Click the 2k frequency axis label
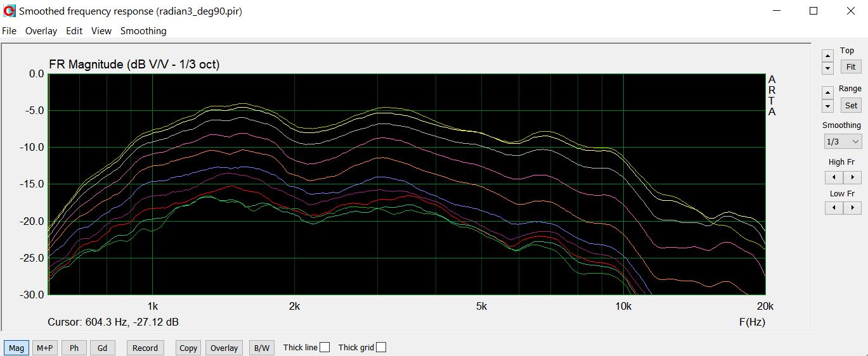Image resolution: width=868 pixels, height=356 pixels. [x=294, y=306]
